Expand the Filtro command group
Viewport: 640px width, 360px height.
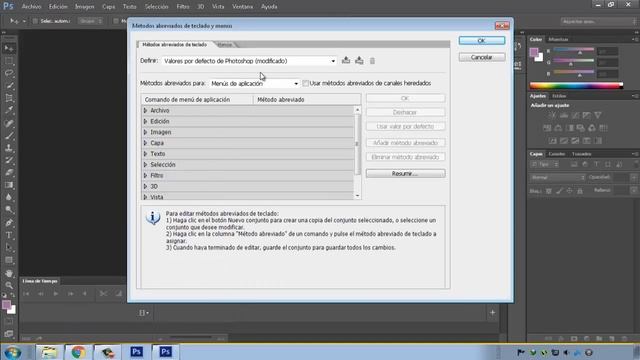pos(145,176)
